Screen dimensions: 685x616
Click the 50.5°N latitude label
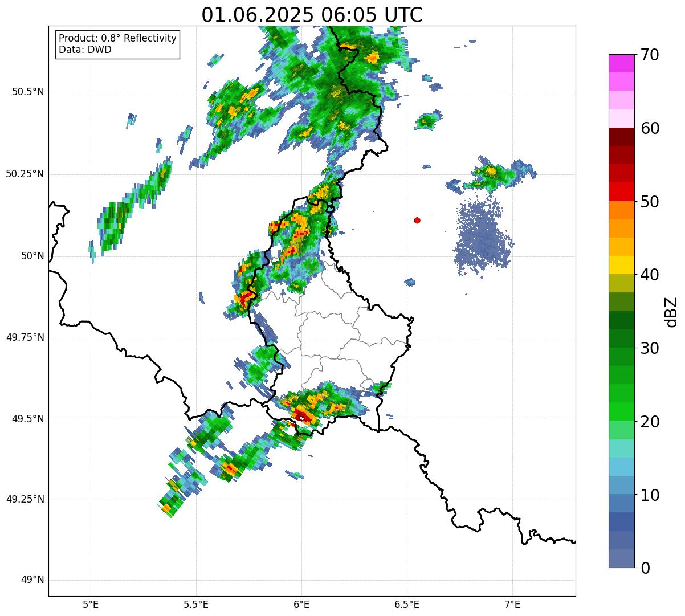[28, 92]
